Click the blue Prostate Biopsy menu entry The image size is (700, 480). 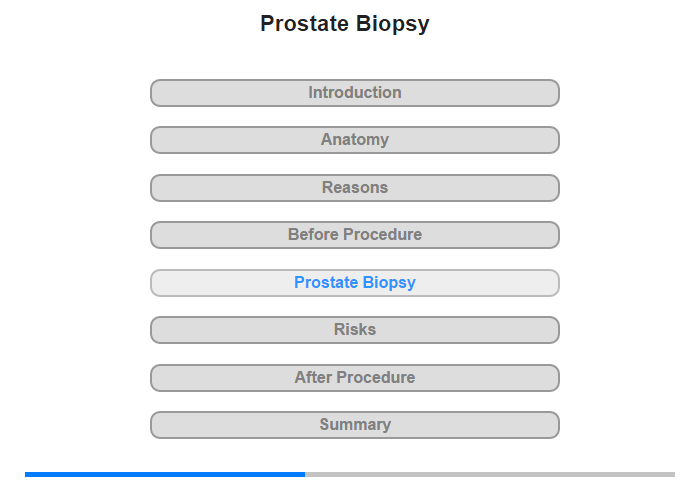[354, 283]
